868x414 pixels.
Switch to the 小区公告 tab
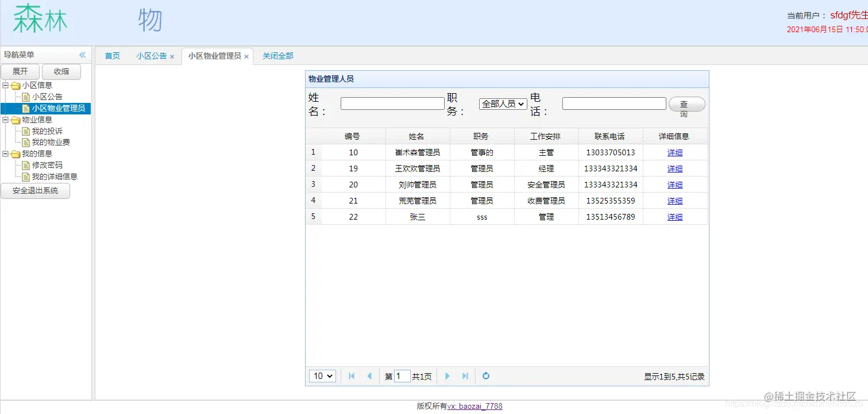click(x=152, y=56)
